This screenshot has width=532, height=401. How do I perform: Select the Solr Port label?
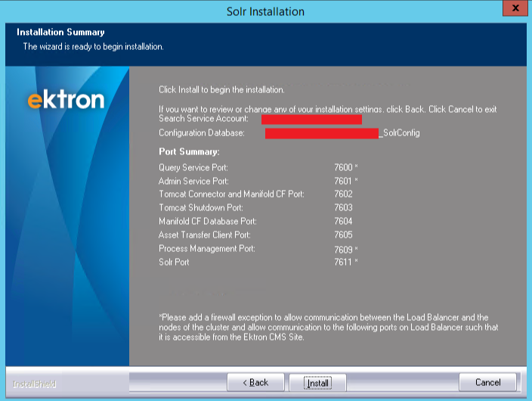[x=174, y=262]
